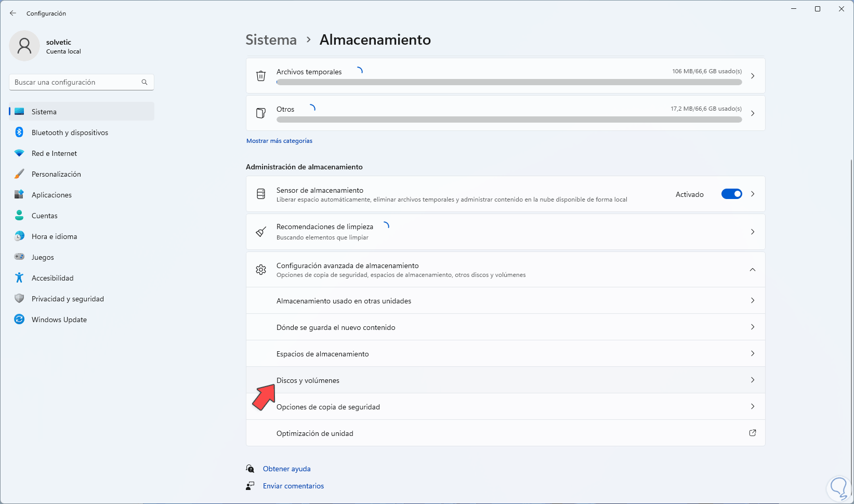854x504 pixels.
Task: Click Mostrar más categorías link
Action: pyautogui.click(x=279, y=141)
